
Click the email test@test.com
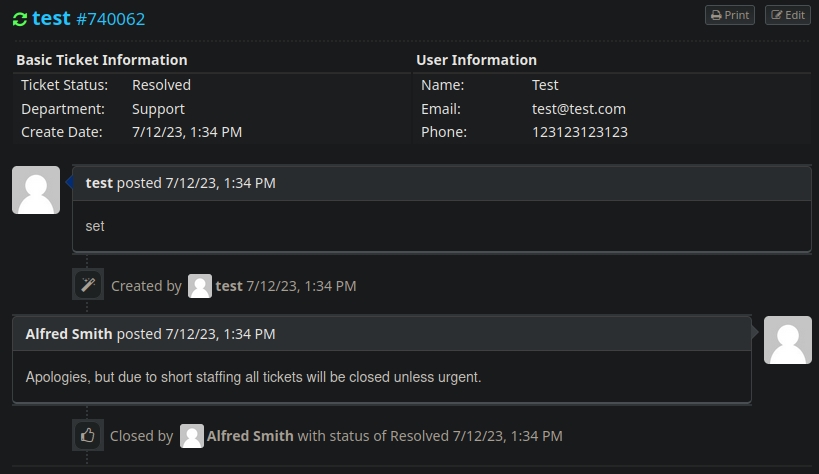point(578,109)
